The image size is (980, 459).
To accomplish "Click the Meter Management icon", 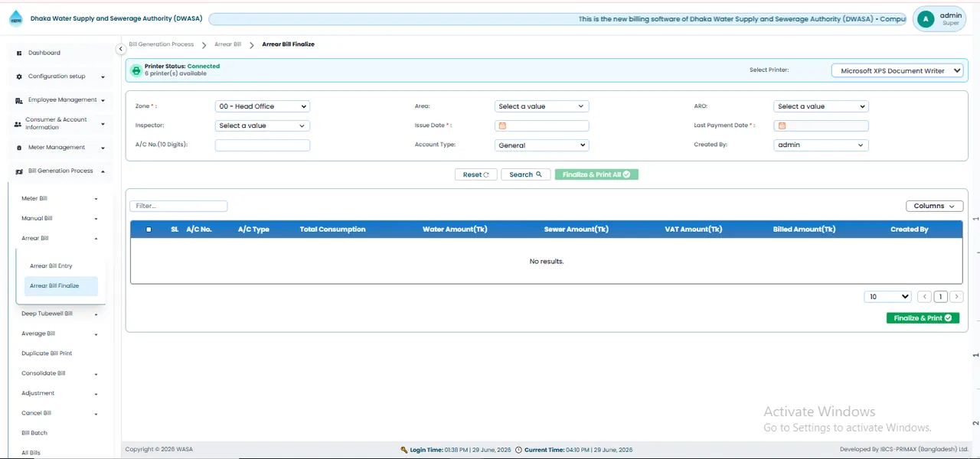I will pyautogui.click(x=19, y=148).
